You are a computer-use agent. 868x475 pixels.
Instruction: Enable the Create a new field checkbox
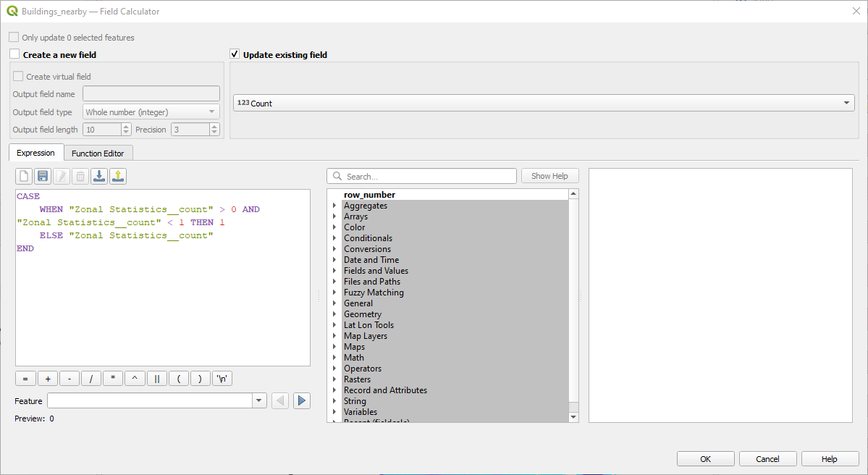pos(14,54)
